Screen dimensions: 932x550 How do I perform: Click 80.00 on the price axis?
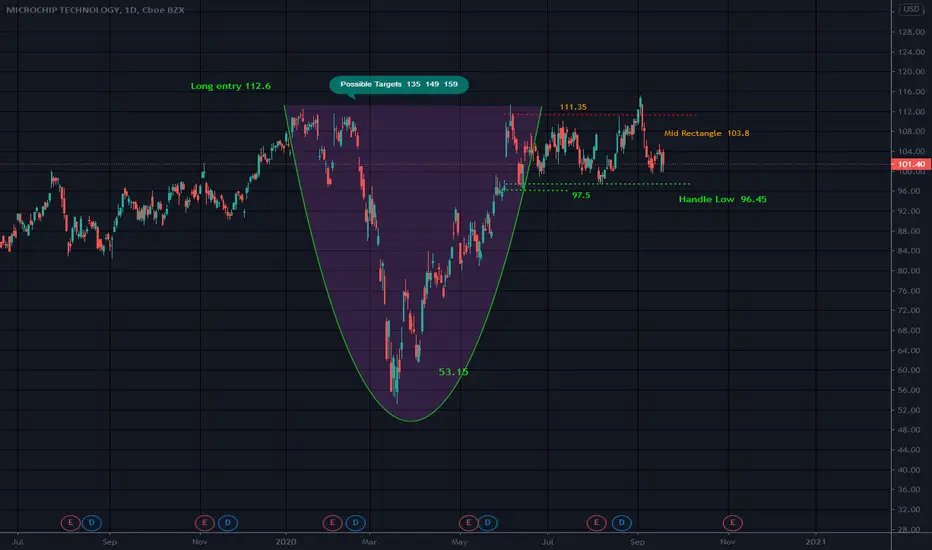[x=911, y=271]
